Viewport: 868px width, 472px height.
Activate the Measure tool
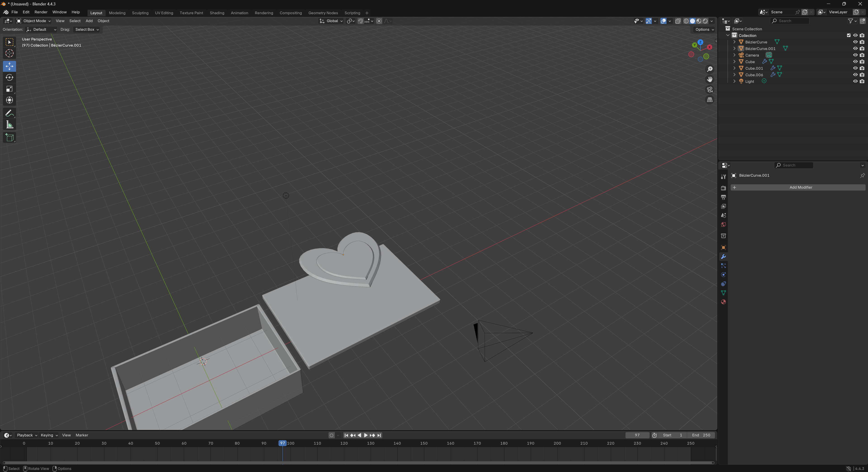pyautogui.click(x=9, y=125)
